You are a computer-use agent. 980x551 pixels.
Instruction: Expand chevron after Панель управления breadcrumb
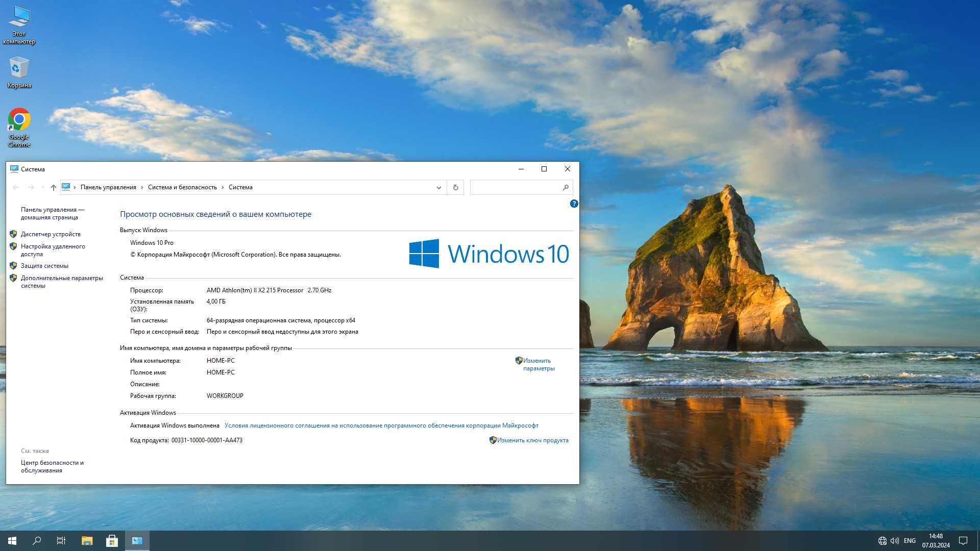coord(142,187)
